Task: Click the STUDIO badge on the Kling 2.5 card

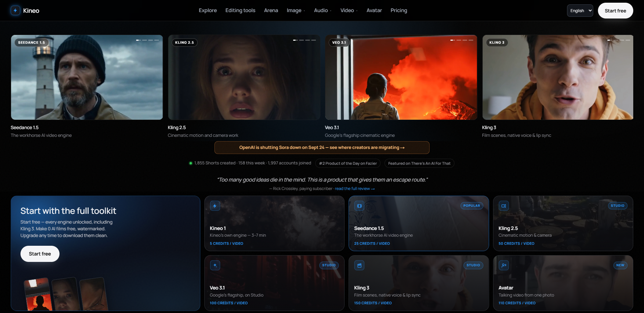Action: tap(617, 206)
